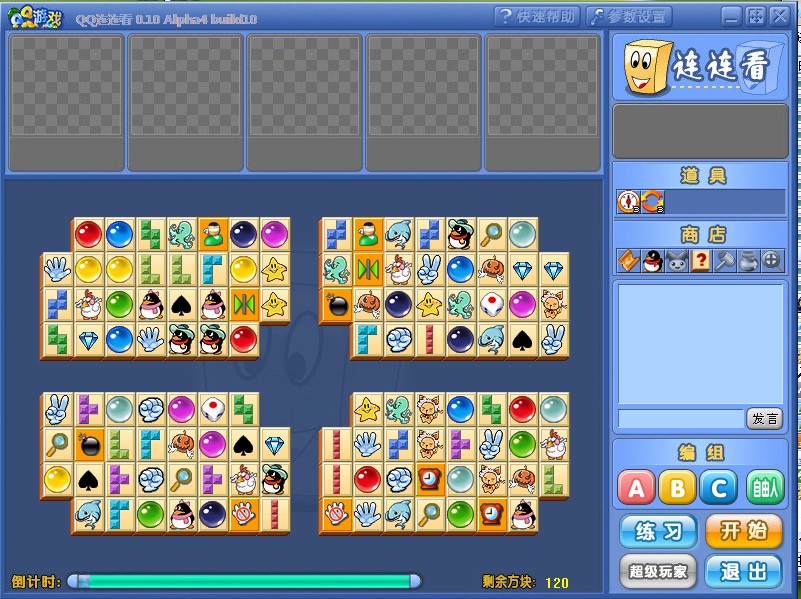
Task: Select the red question mark tile shop item
Action: (x=700, y=261)
